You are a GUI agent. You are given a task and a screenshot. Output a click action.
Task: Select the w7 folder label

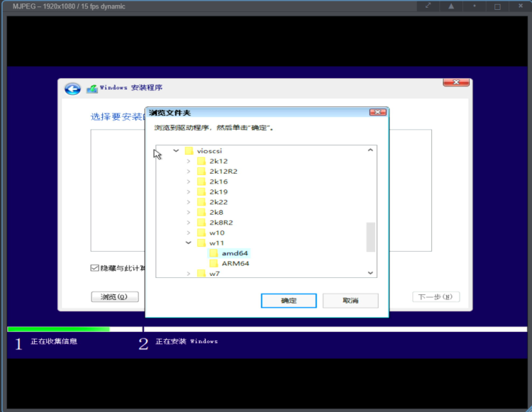point(214,274)
